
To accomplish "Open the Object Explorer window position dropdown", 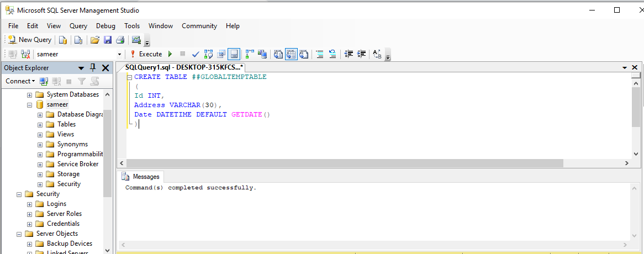I will [x=81, y=68].
